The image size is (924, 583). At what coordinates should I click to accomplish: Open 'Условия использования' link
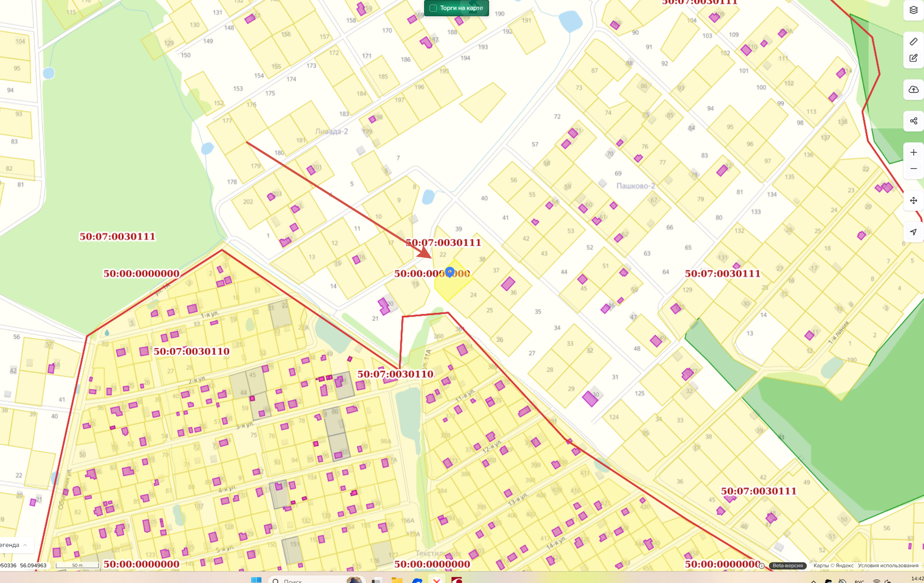coord(887,565)
